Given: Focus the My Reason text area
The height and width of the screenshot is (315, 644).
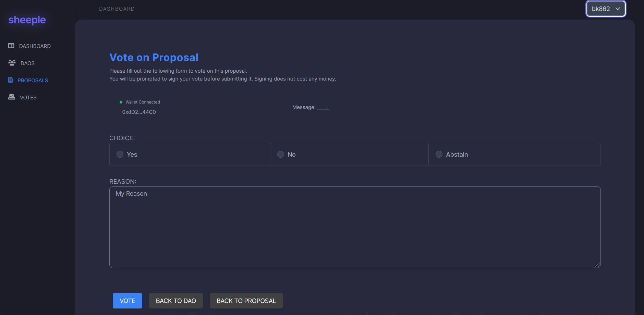Looking at the screenshot, I should (x=355, y=227).
